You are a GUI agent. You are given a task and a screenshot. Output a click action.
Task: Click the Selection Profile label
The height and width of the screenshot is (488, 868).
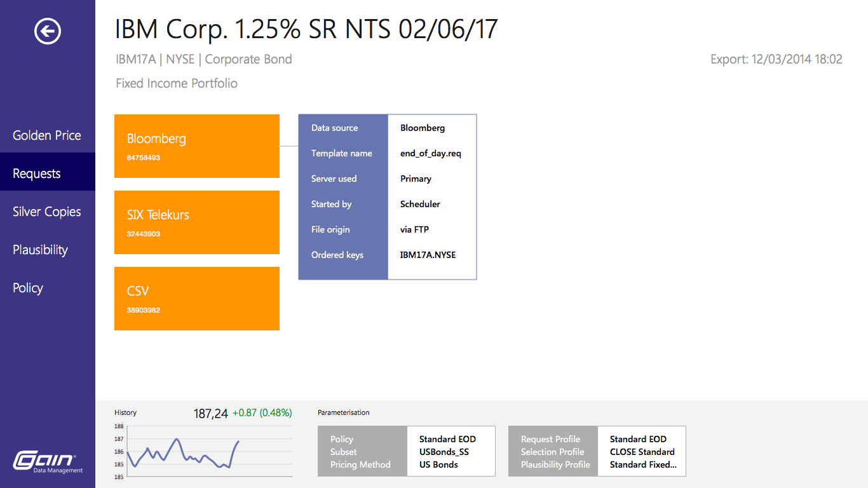point(552,452)
